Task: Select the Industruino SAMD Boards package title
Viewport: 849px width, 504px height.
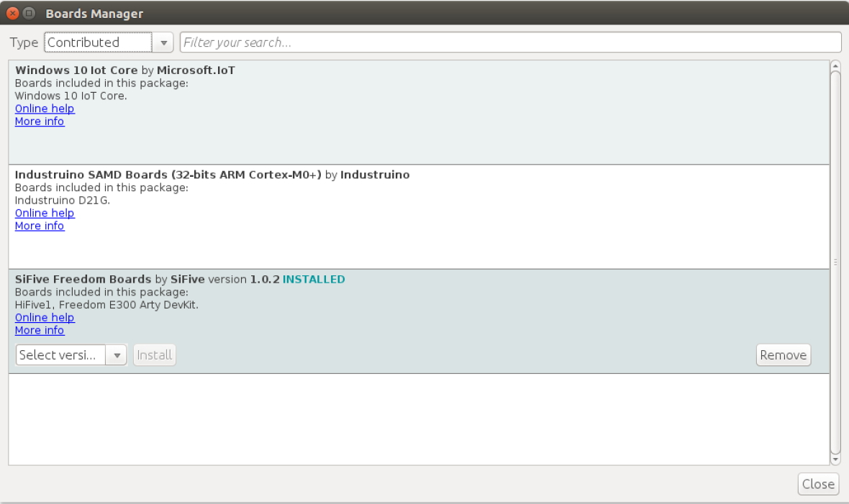Action: tap(168, 175)
